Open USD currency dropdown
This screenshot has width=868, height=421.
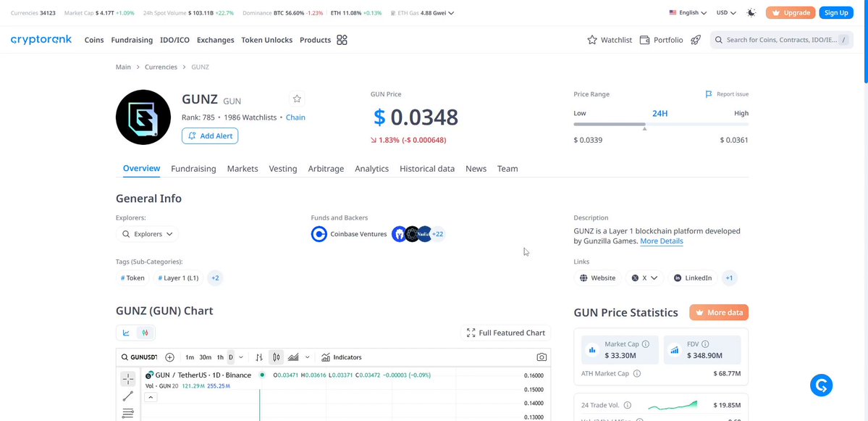pos(726,13)
